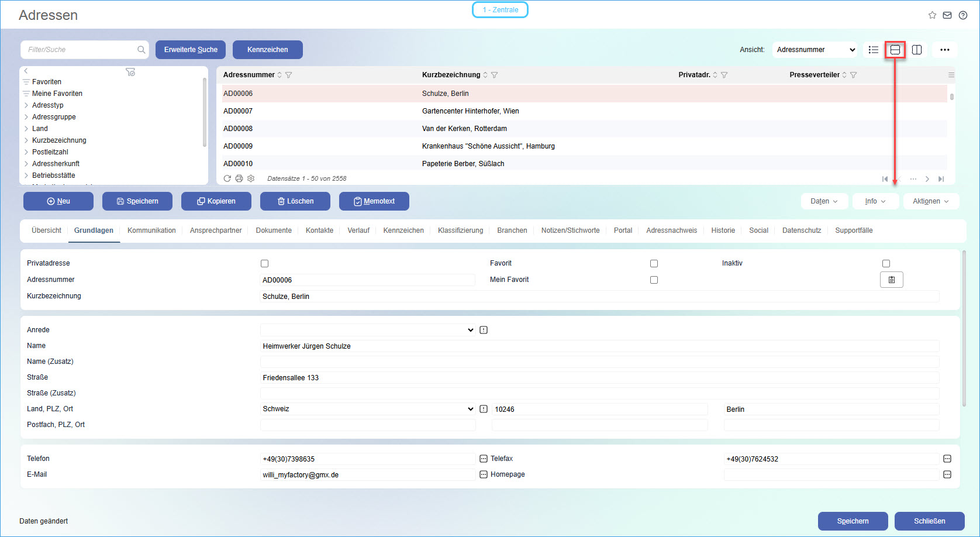Switch to list view layout icon
Screen dimensions: 980x537
pyautogui.click(x=874, y=50)
